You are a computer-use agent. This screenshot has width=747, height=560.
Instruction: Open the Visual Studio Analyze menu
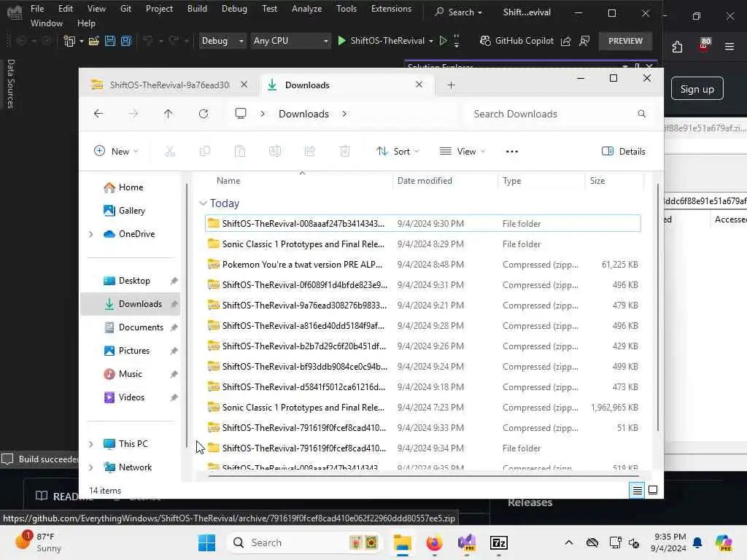click(307, 9)
